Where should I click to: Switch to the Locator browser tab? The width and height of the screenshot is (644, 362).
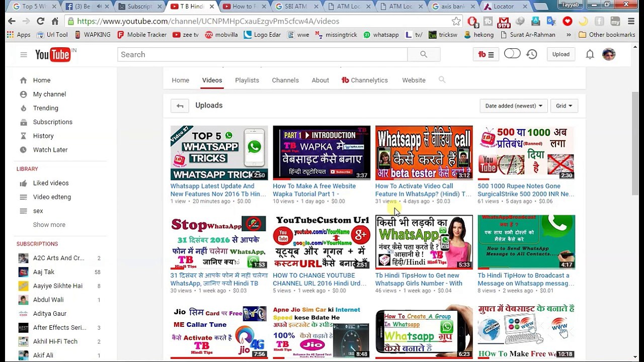[504, 7]
